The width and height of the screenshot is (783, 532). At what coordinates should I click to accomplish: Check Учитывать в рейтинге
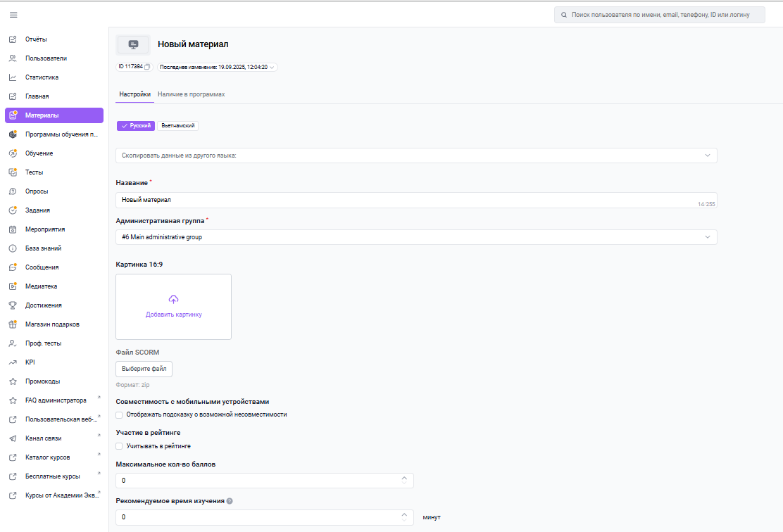click(x=119, y=446)
